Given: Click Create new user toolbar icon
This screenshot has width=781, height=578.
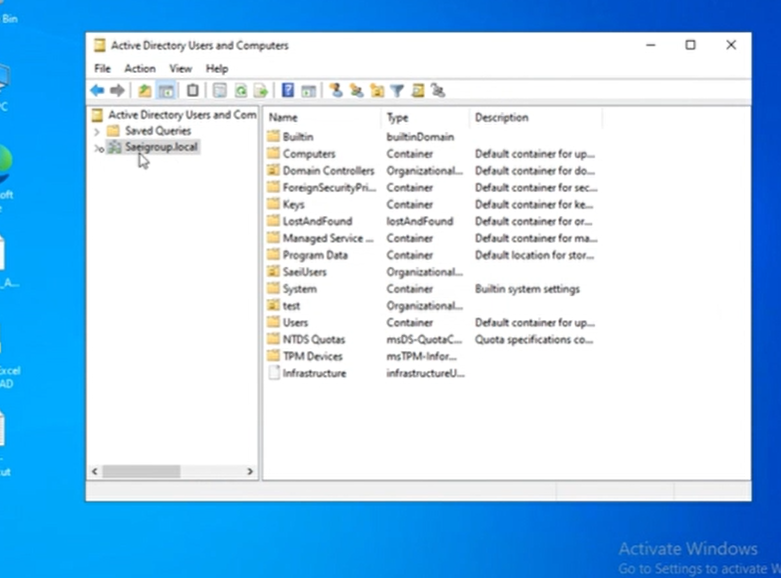Looking at the screenshot, I should pyautogui.click(x=336, y=90).
